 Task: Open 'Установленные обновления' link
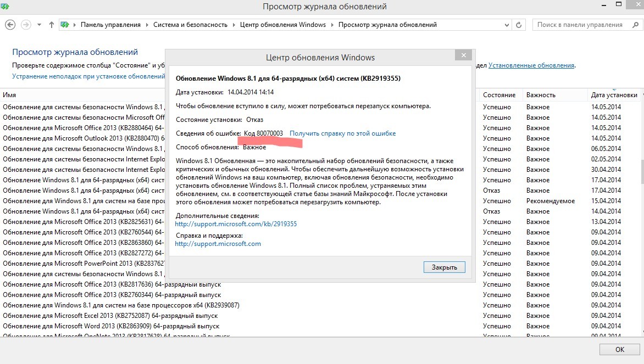pos(531,65)
